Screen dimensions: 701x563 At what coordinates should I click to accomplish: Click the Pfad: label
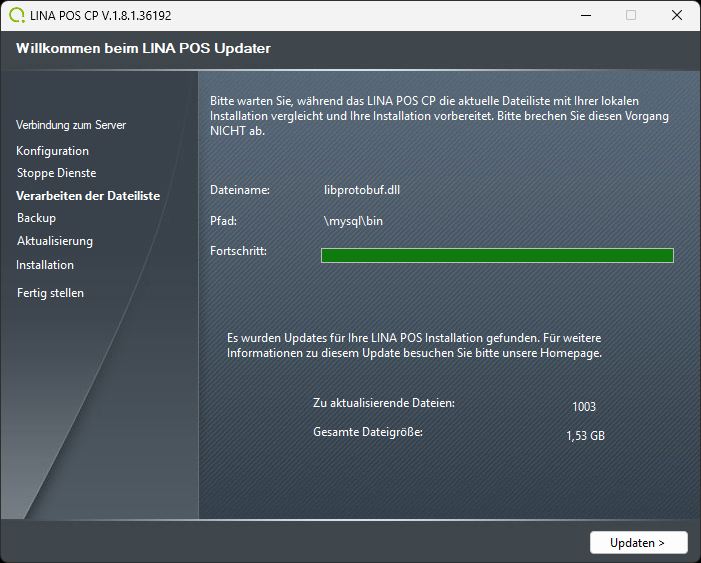click(223, 221)
